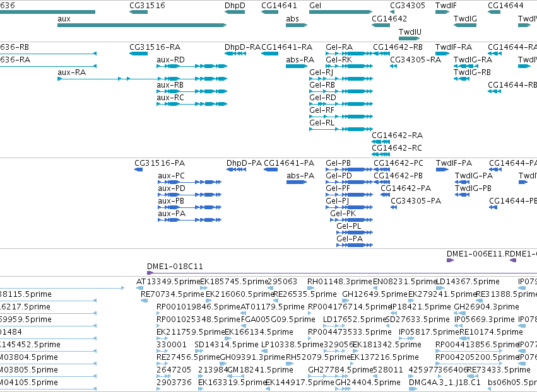Select the Gel-PD protein feature
Screen dimensions: 537x392
tap(349, 182)
